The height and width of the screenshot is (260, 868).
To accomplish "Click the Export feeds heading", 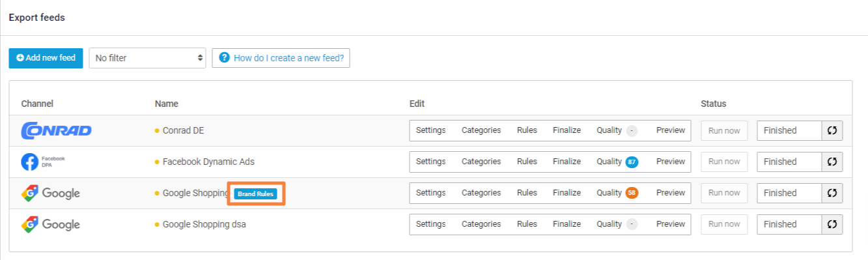I will [37, 18].
